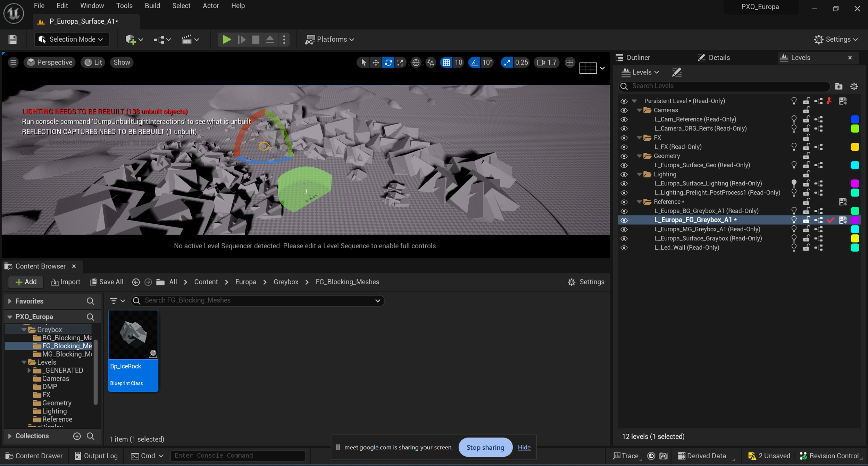868x466 pixels.
Task: Expand the _GENERATED folder in tree
Action: 29,371
